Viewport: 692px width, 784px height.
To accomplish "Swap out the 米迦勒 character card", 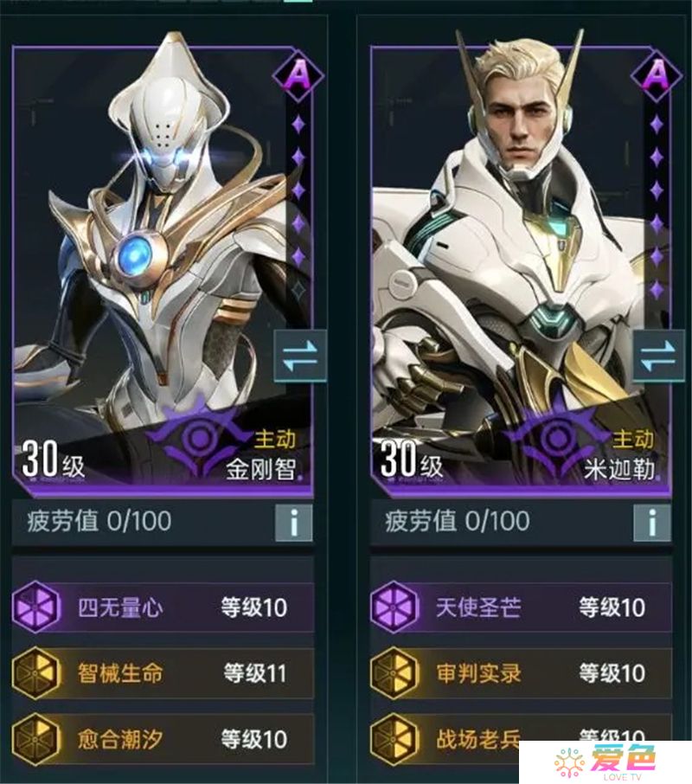I will (658, 356).
